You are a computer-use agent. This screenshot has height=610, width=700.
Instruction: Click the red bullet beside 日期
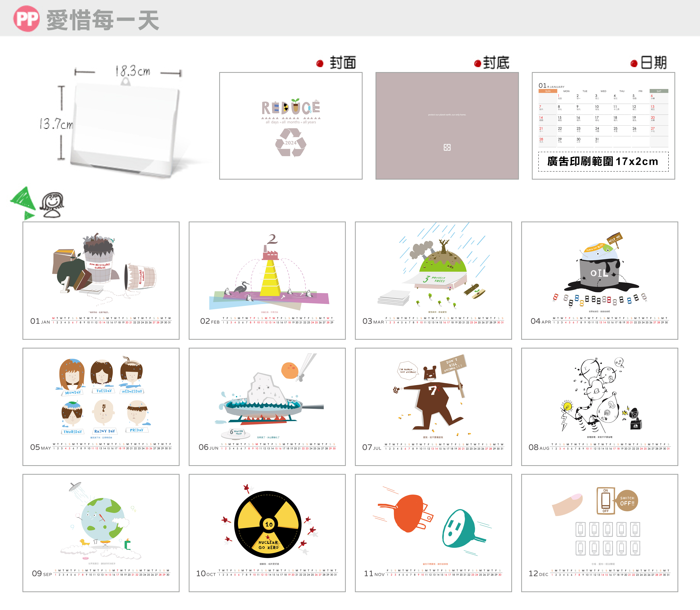(x=634, y=63)
